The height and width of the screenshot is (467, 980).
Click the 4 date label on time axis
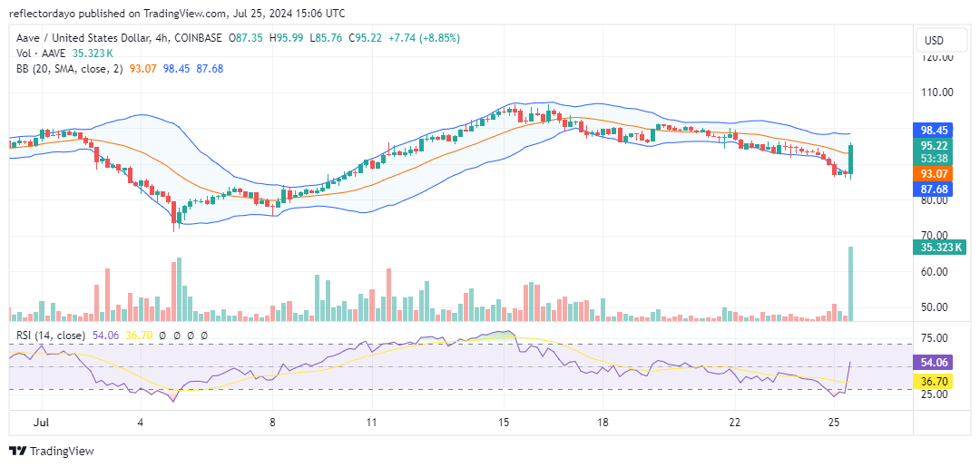pos(141,422)
